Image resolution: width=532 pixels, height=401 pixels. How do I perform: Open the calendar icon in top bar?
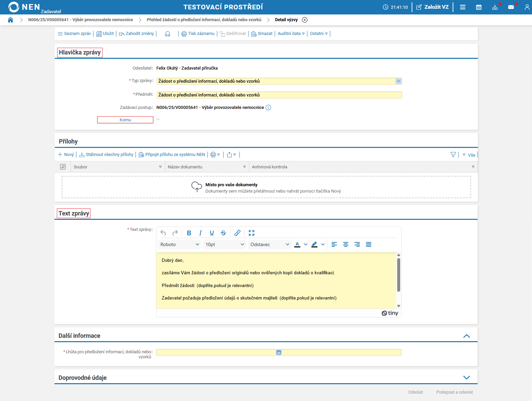479,7
